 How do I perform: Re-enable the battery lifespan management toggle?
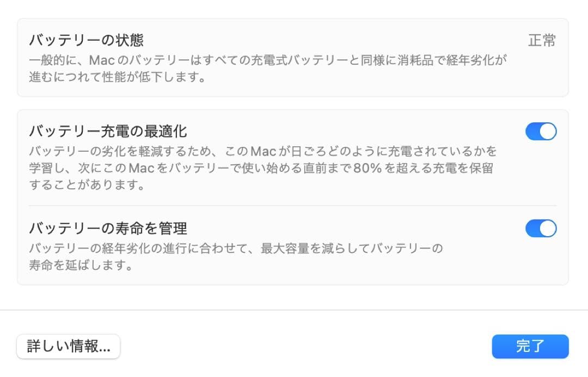[x=541, y=228]
